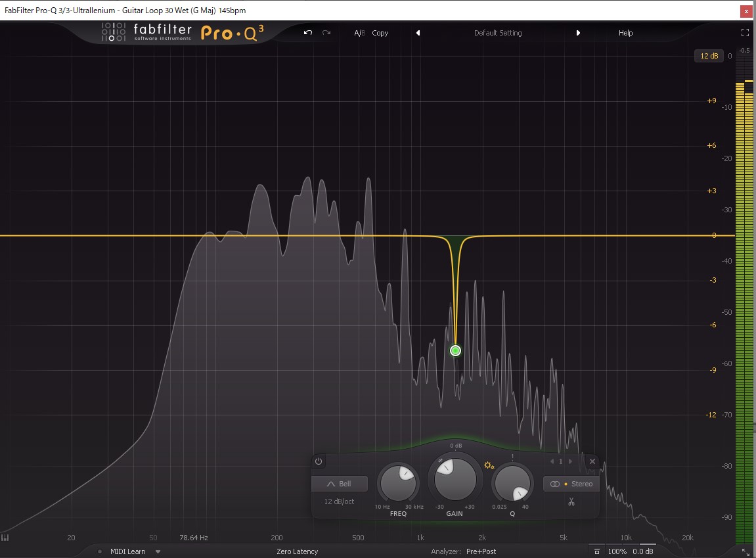Go to next preset arrow

(578, 33)
